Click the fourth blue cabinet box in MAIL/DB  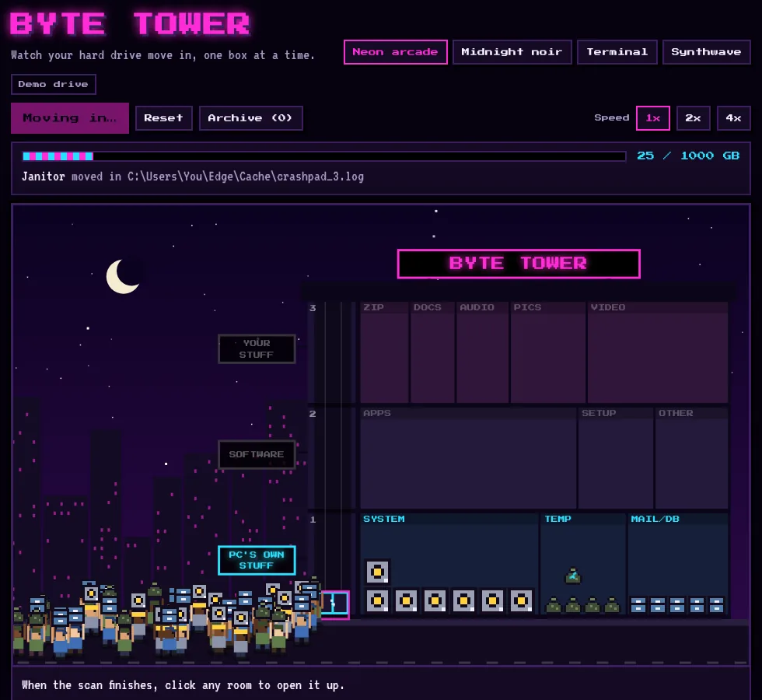(x=697, y=605)
